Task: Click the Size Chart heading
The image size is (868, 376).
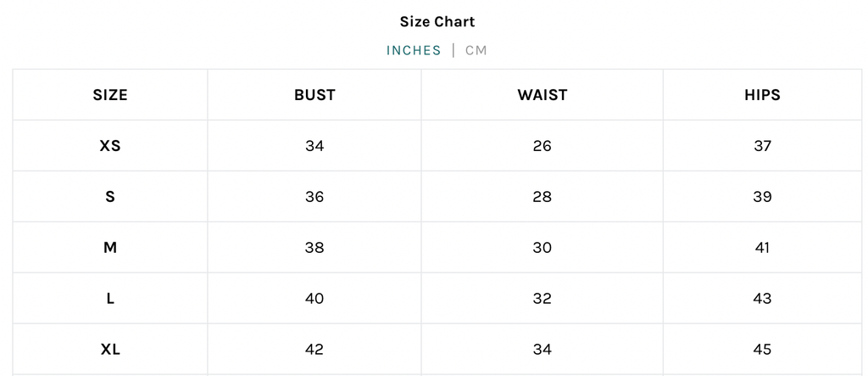Action: [437, 21]
